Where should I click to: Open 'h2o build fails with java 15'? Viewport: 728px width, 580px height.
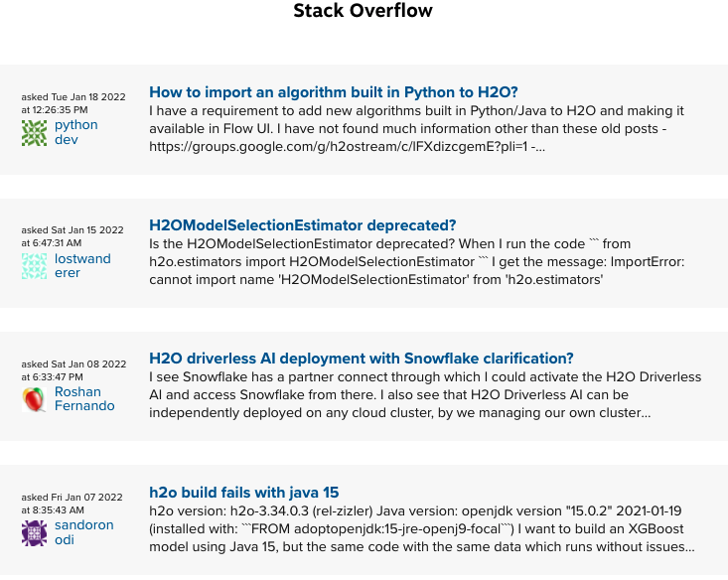coord(243,493)
